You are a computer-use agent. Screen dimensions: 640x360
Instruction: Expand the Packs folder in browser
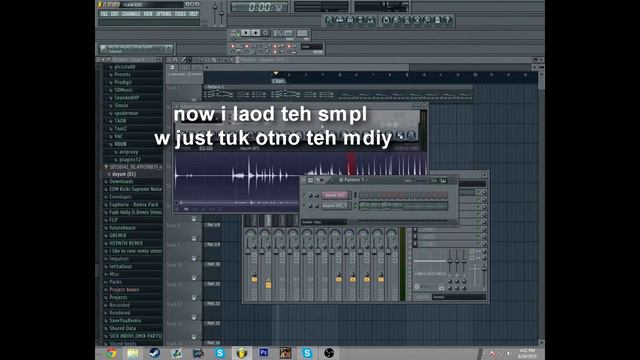[106, 282]
